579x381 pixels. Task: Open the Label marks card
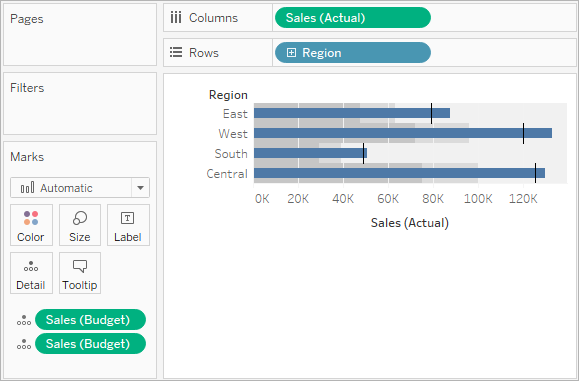[x=128, y=225]
